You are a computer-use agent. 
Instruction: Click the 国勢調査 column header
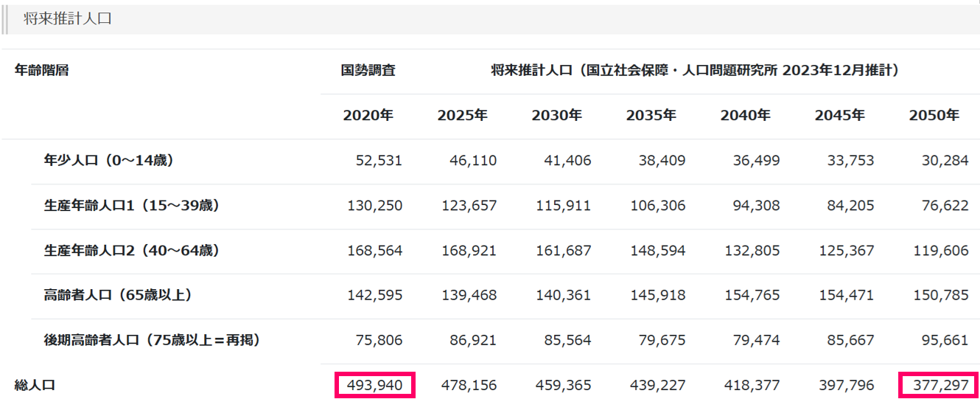point(368,71)
